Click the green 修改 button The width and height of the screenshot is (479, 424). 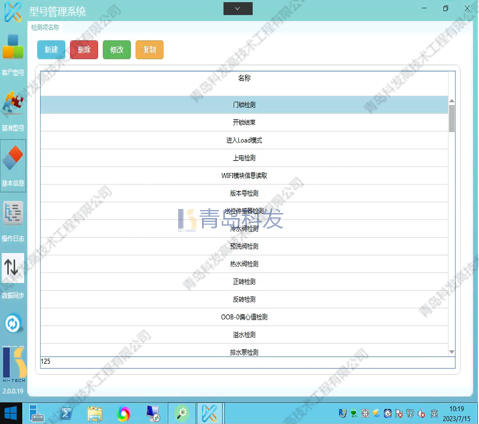tap(117, 50)
